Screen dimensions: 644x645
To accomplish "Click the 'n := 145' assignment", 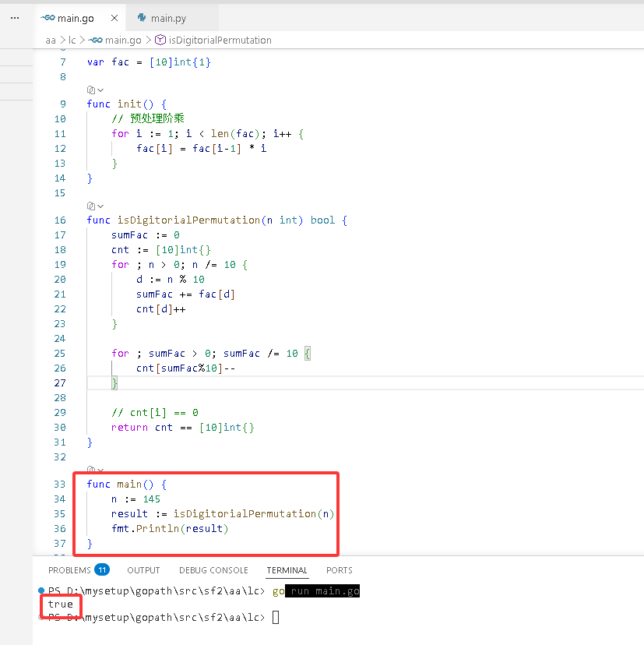I will click(x=135, y=499).
